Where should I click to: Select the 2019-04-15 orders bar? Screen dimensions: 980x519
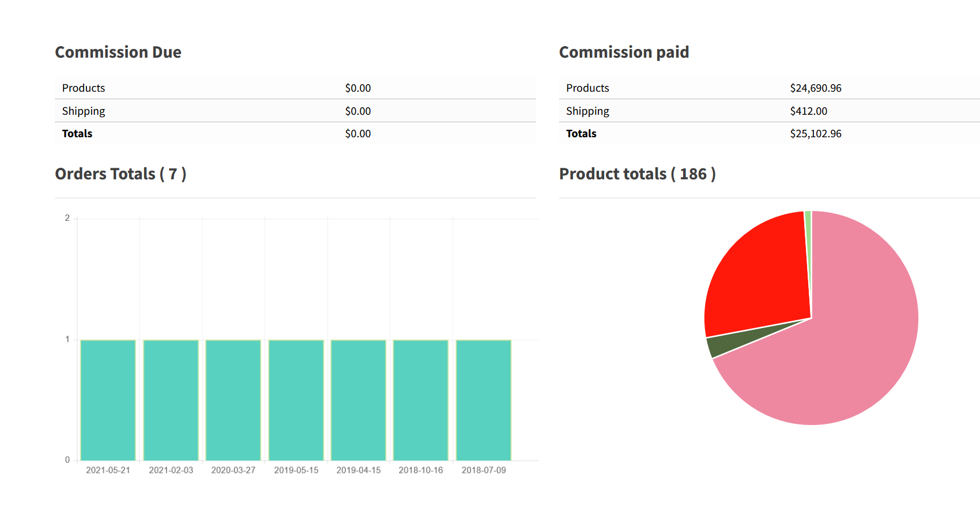[358, 400]
